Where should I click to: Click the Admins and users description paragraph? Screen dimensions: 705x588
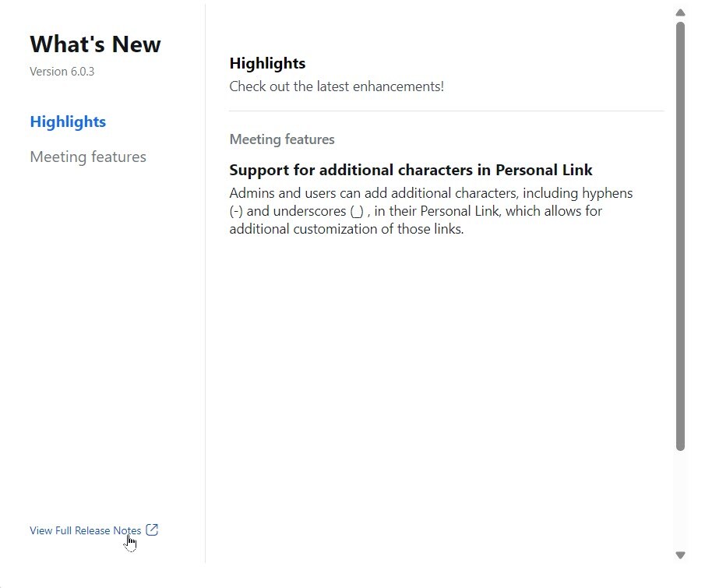pos(431,211)
